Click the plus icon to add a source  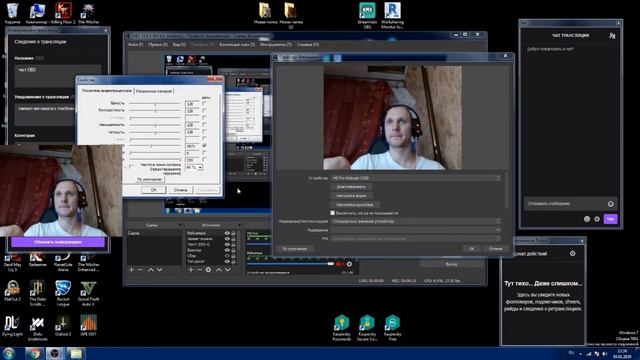coord(191,270)
